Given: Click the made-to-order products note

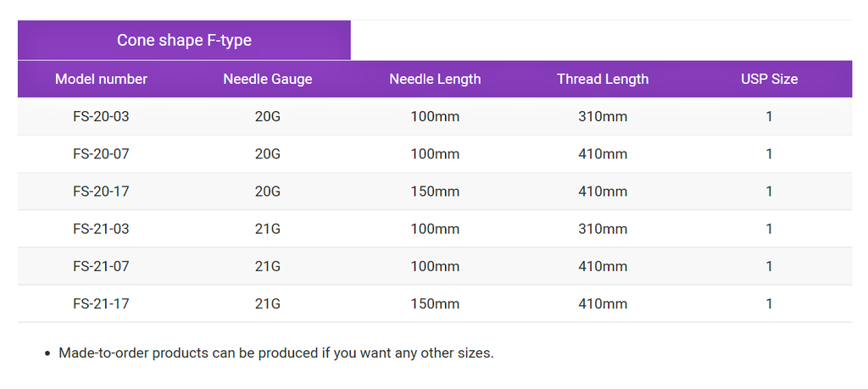Looking at the screenshot, I should [x=276, y=353].
